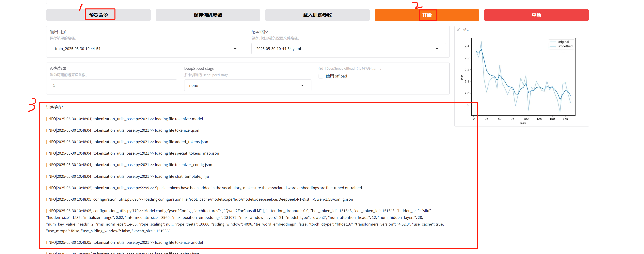This screenshot has height=254, width=644.
Task: Click the original legend entry in chart
Action: 563,42
